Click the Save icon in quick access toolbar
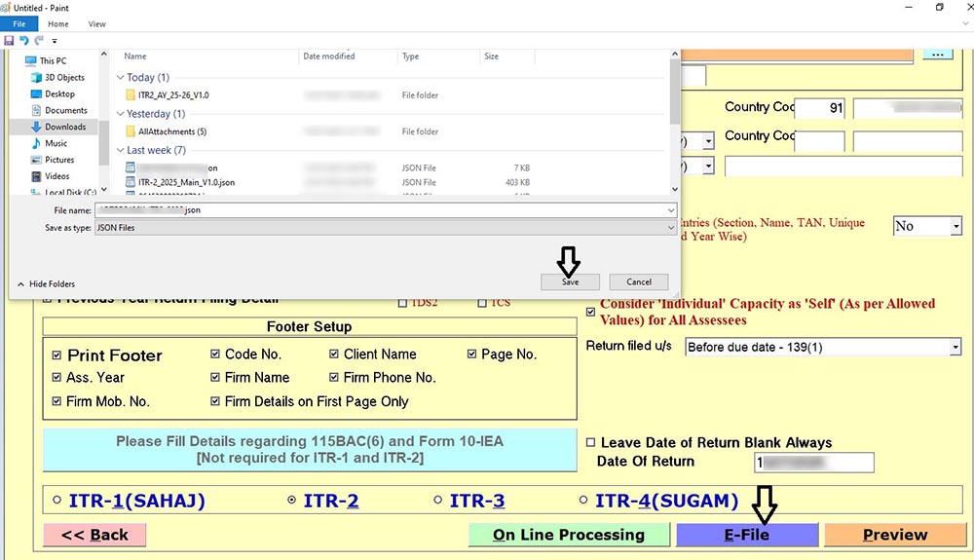This screenshot has height=560, width=974. click(x=9, y=41)
